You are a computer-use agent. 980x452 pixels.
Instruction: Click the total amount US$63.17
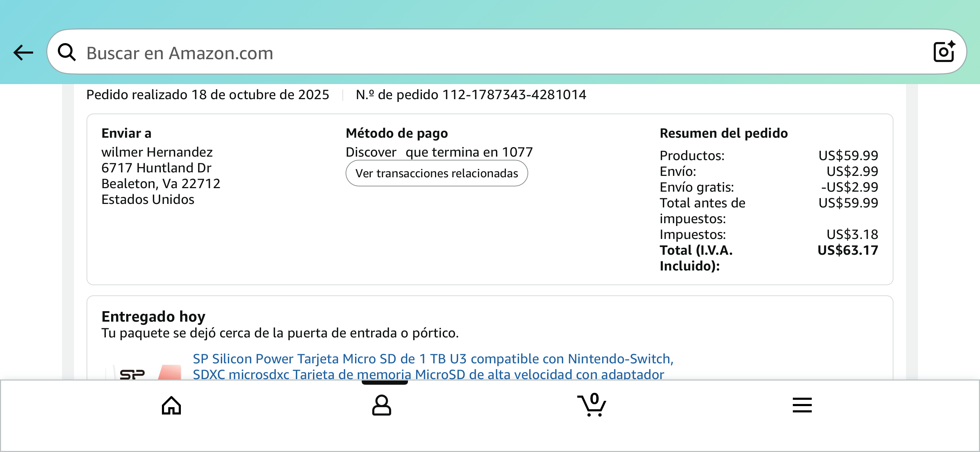[x=848, y=250]
